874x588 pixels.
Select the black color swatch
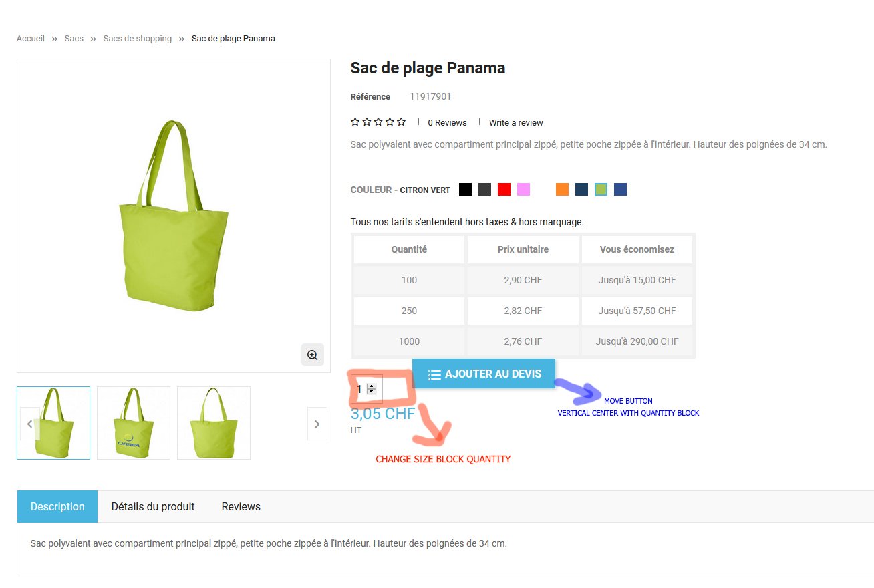466,190
